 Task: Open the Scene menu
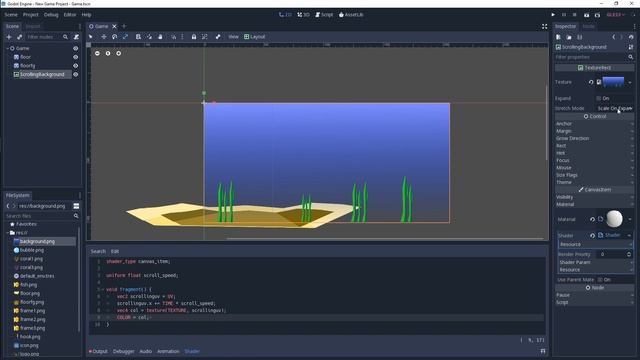click(x=11, y=15)
